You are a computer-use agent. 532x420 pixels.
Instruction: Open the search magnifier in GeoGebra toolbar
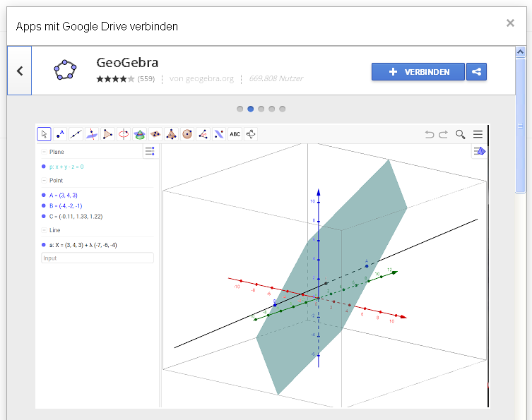[461, 134]
